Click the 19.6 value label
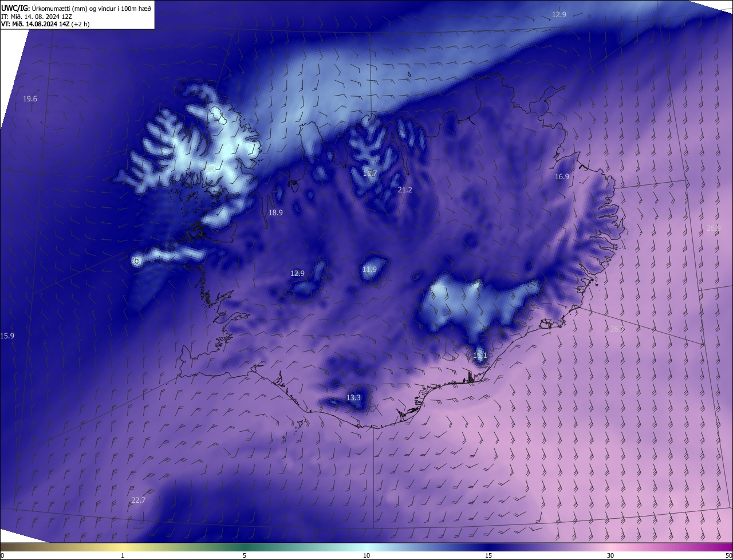Image resolution: width=733 pixels, height=560 pixels. [30, 99]
